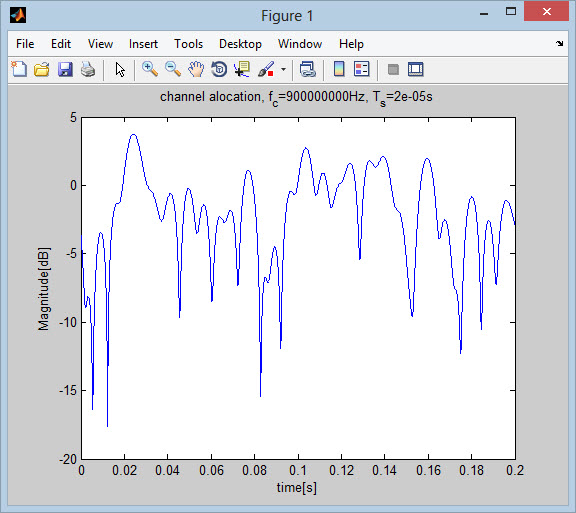
Task: Save figure using the floppy disk icon
Action: [65, 69]
